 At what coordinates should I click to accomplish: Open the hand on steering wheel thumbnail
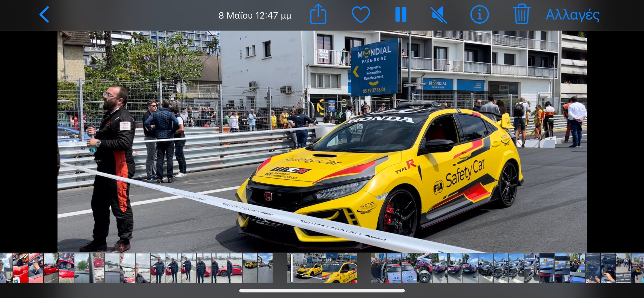point(608,268)
